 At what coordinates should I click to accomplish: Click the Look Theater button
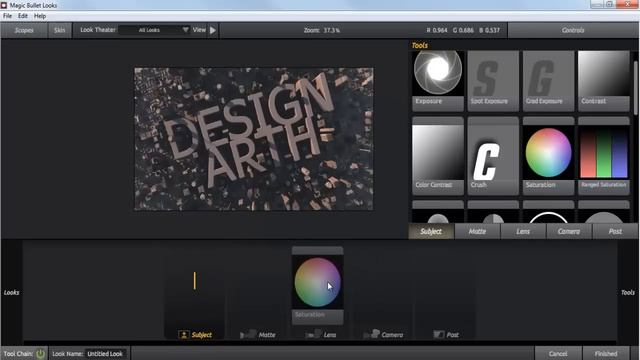click(x=98, y=30)
